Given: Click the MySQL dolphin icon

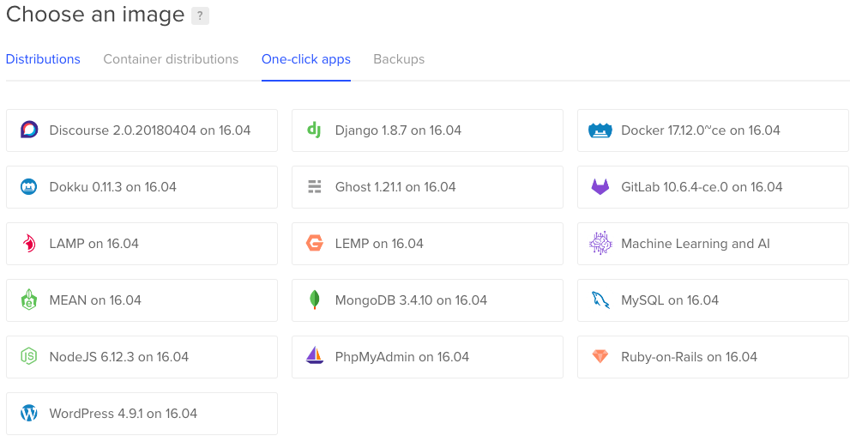Looking at the screenshot, I should (600, 300).
